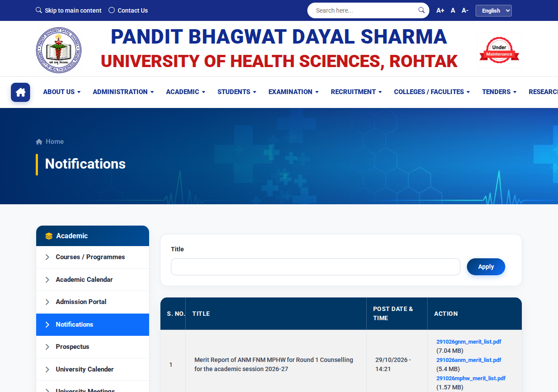Open the Tenders menu
Screen dimensions: 558x392
click(500, 92)
